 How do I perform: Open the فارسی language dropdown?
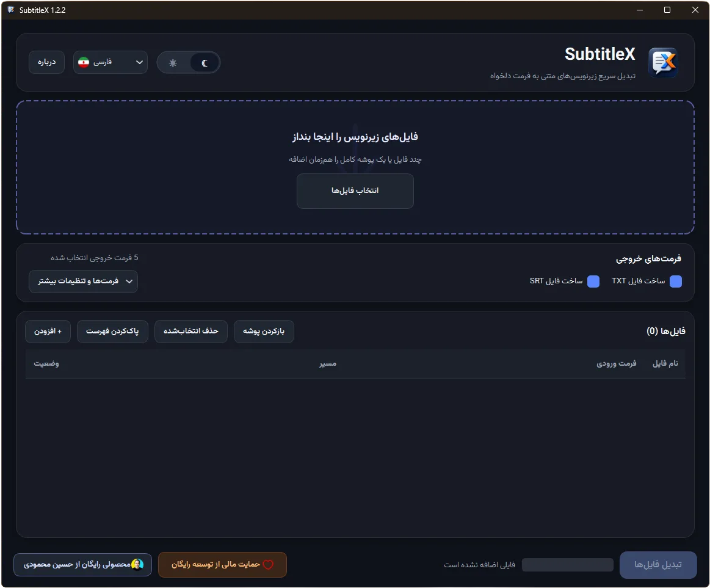coord(110,62)
